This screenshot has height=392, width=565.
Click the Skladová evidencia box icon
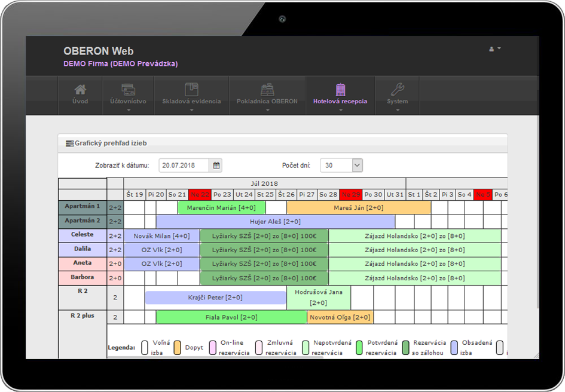tap(191, 90)
